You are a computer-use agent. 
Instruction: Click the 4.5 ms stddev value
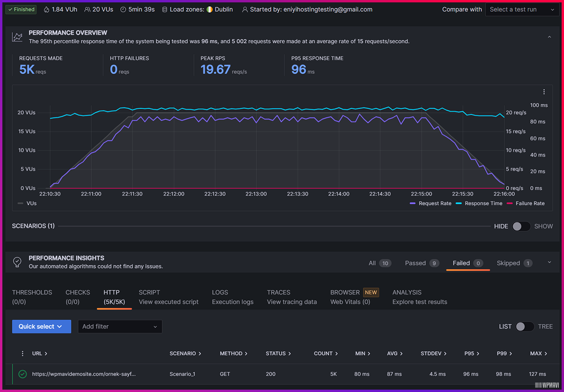coord(437,375)
